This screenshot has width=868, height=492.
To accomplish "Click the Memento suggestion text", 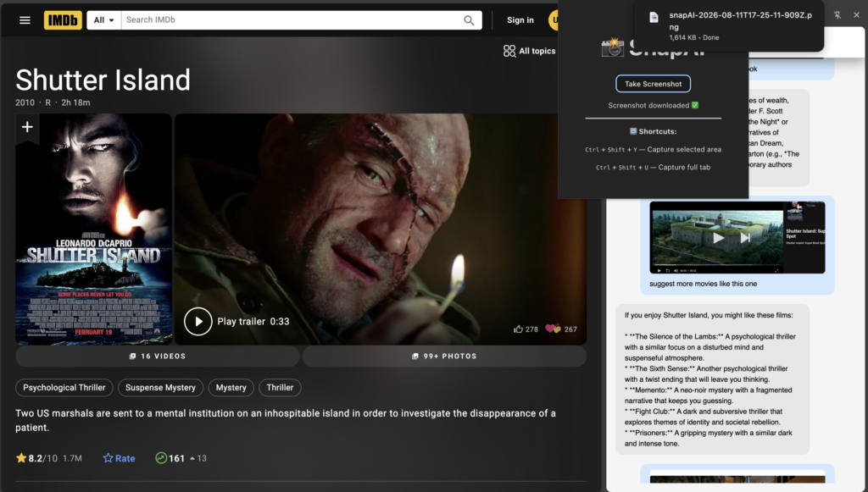I will 708,395.
